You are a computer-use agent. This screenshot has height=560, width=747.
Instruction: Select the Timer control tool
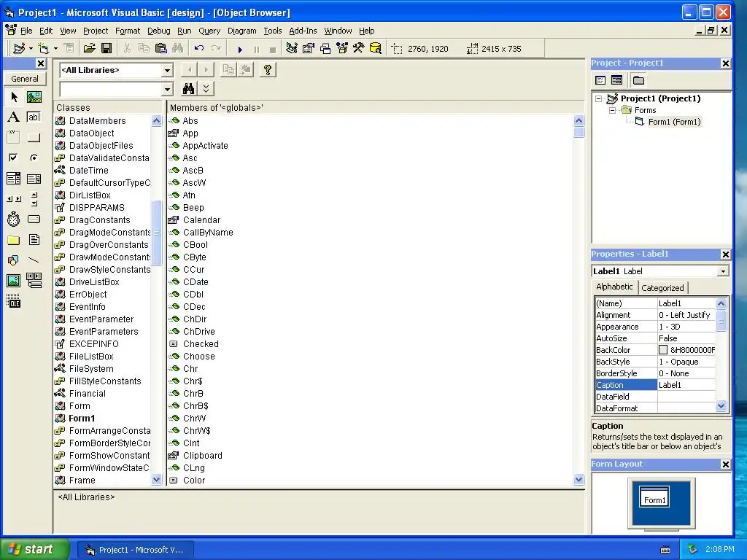coord(14,219)
